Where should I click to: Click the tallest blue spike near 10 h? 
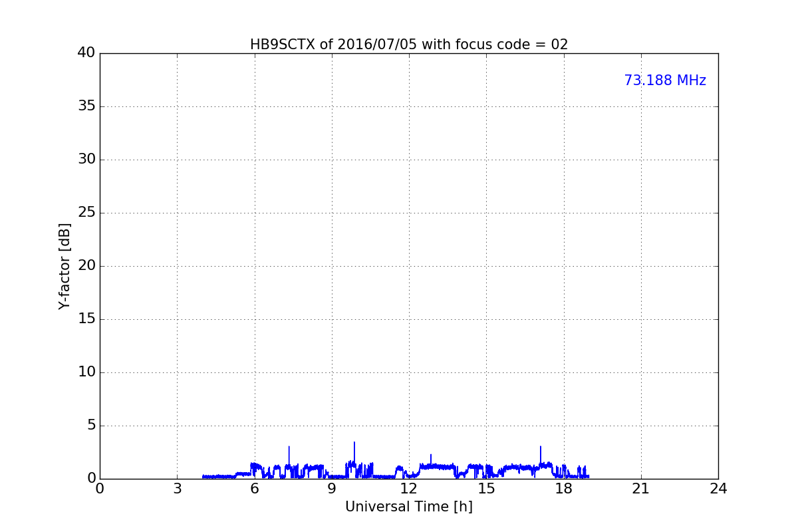pyautogui.click(x=354, y=452)
